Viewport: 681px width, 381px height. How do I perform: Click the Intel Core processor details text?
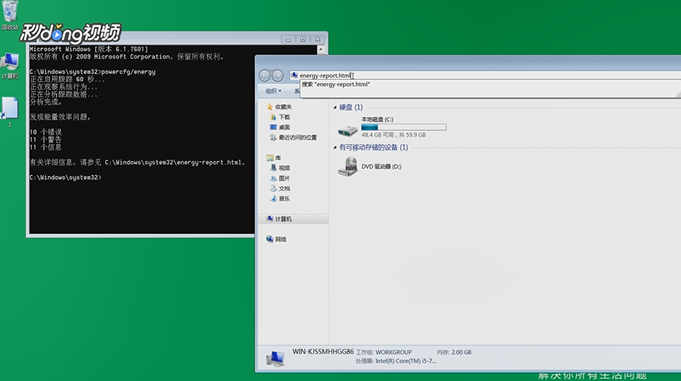pos(396,361)
